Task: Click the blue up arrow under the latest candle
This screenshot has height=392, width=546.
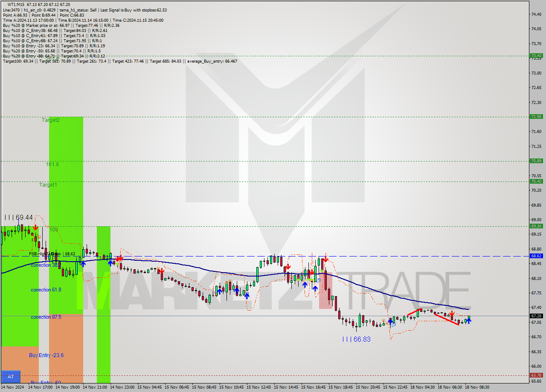Action: point(468,320)
